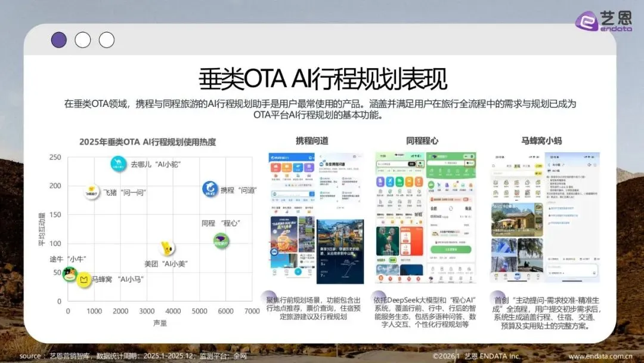Click the x-axis value 7000
Image resolution: width=644 pixels, height=363 pixels.
click(252, 311)
